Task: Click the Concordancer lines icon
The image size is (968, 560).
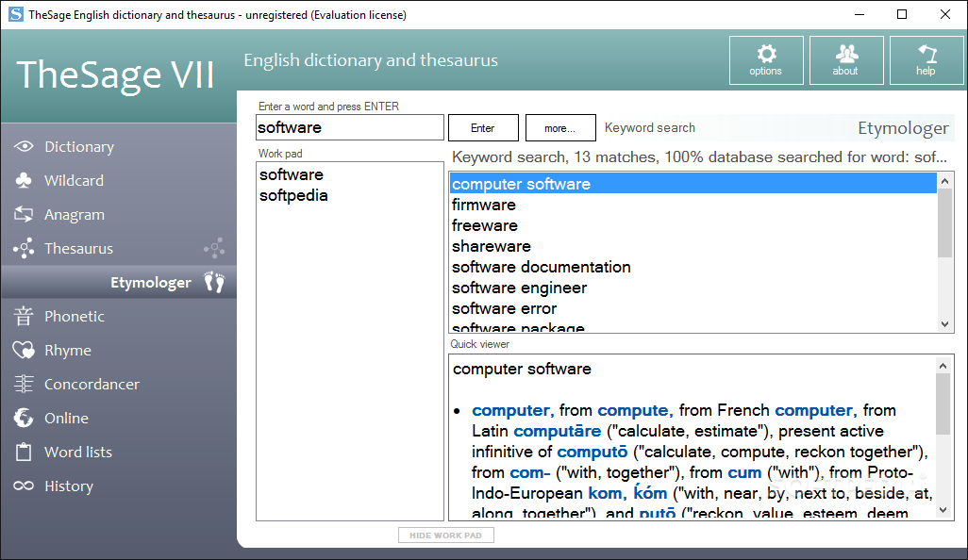Action: 24,384
